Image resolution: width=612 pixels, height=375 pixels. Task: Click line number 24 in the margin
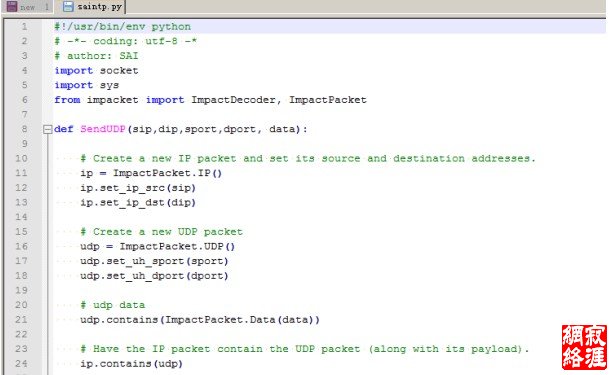tap(21, 364)
